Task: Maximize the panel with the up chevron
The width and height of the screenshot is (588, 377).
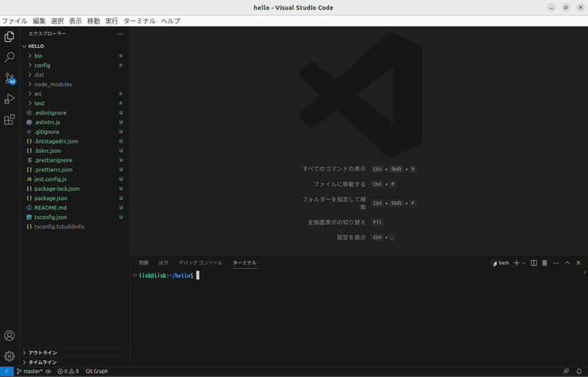Action: [567, 263]
